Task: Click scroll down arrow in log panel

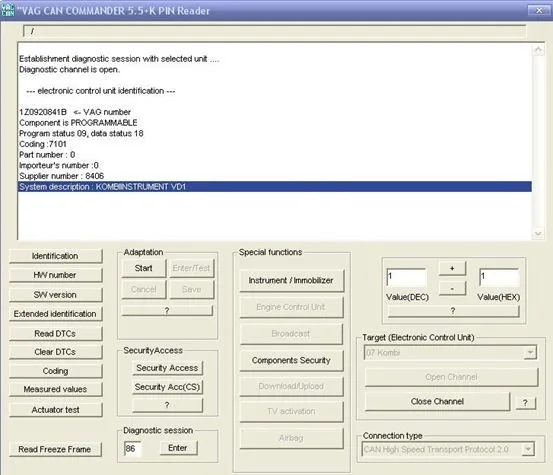Action: tap(538, 233)
